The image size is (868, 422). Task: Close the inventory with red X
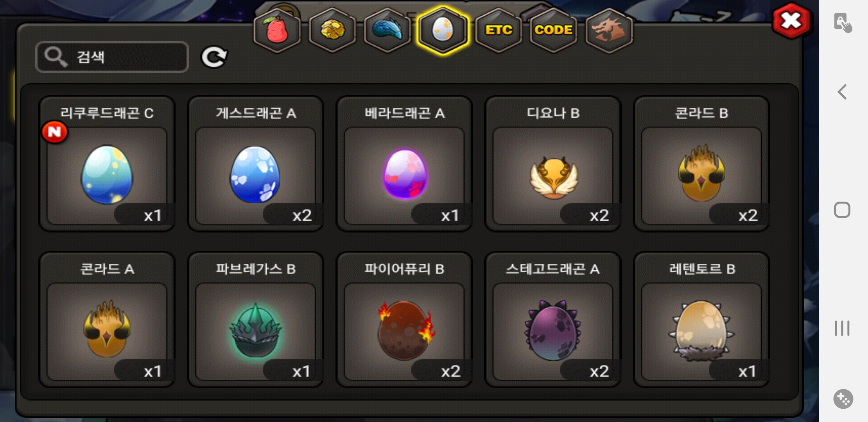pyautogui.click(x=792, y=21)
